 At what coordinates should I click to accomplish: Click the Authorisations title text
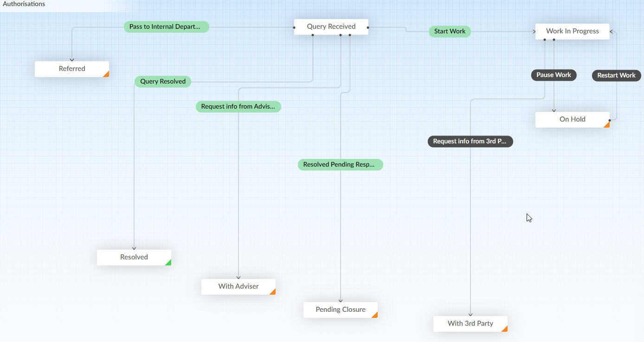pos(24,4)
